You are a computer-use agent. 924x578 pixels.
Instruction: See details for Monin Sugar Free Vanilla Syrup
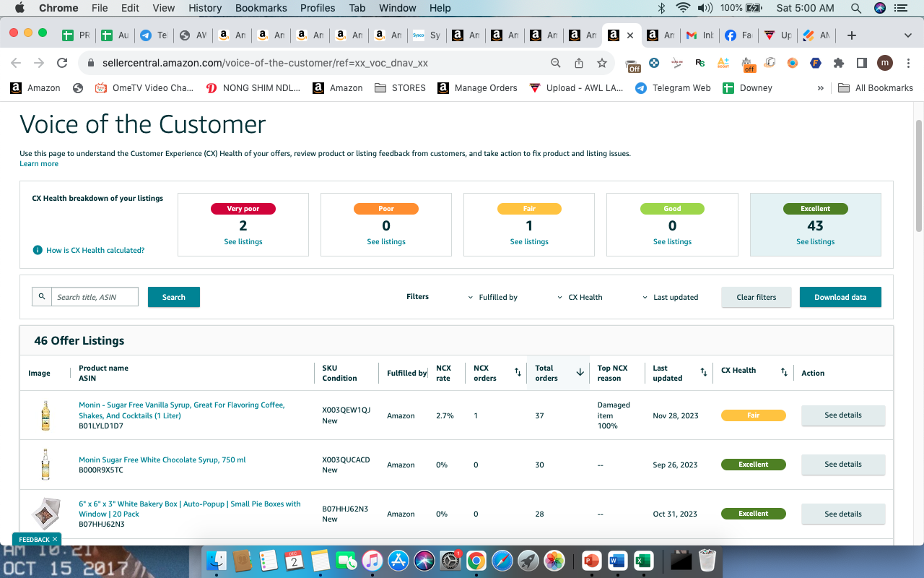[843, 415]
